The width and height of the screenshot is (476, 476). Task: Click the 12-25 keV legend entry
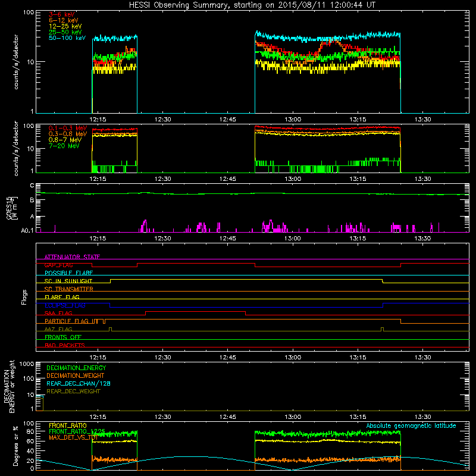click(x=65, y=26)
